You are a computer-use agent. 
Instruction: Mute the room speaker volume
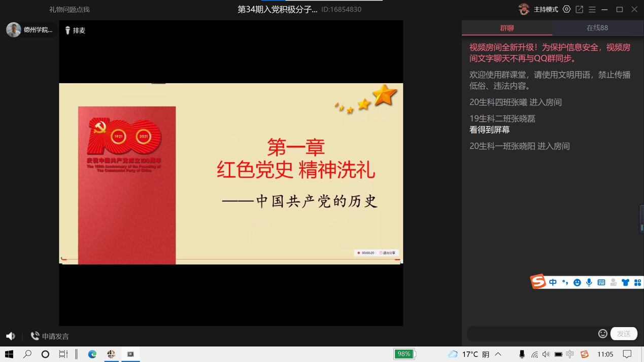[x=10, y=336]
